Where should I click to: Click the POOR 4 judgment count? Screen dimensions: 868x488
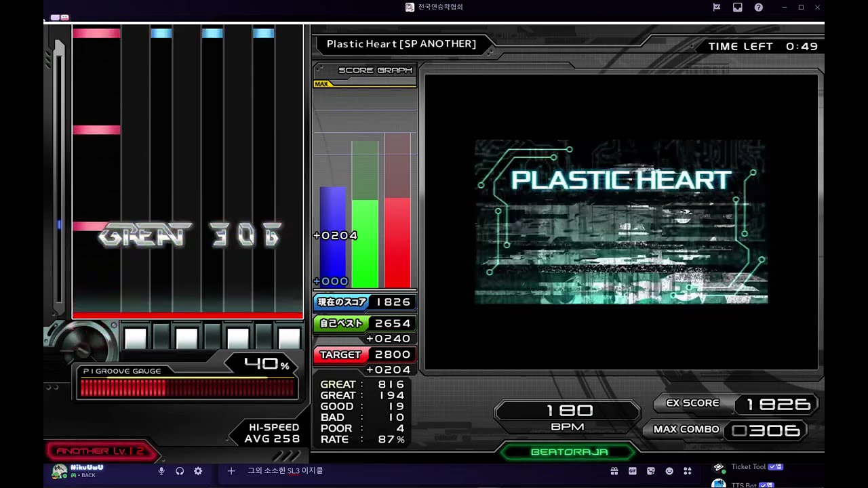click(363, 428)
